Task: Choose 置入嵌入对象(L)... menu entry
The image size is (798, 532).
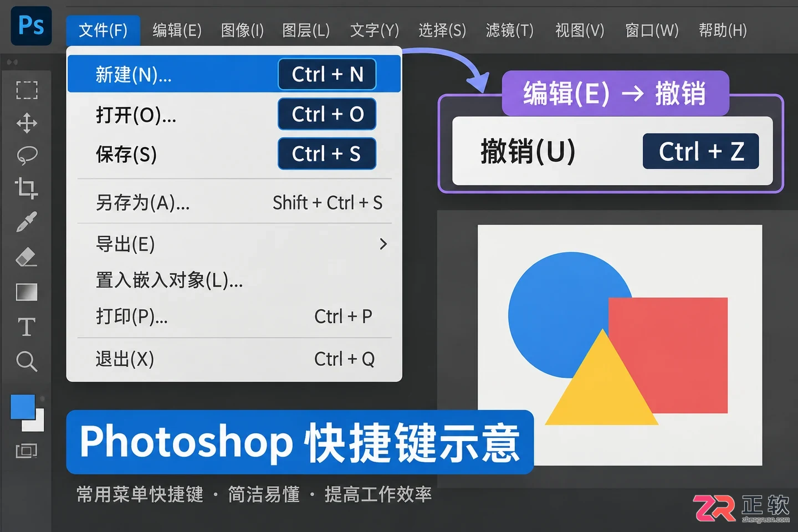Action: [234, 280]
